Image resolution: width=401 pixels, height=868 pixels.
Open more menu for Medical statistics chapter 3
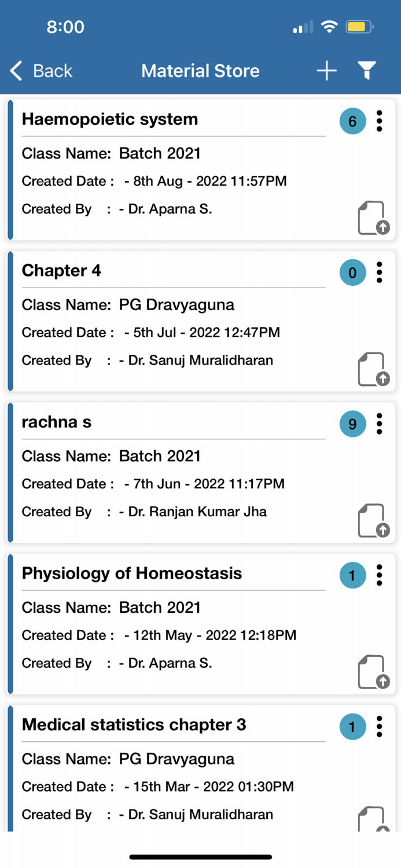(x=380, y=726)
